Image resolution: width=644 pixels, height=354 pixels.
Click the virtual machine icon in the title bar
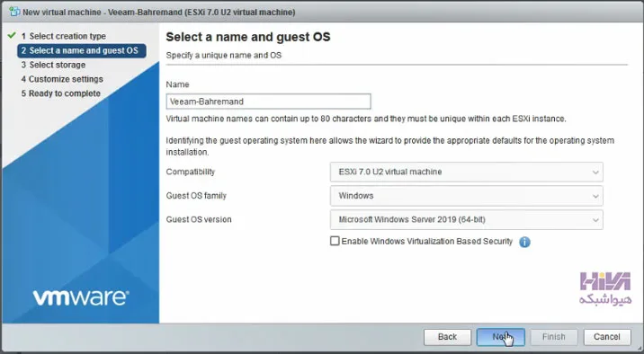(14, 12)
